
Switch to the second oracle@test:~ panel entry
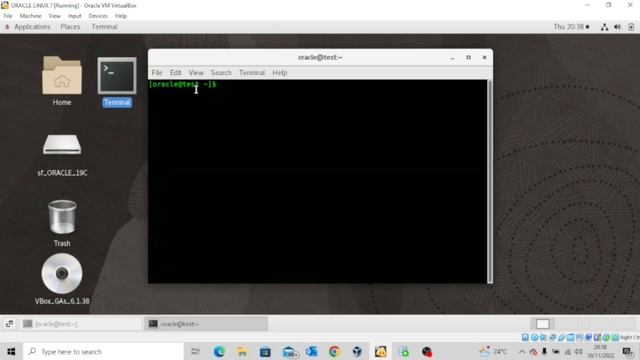point(206,324)
